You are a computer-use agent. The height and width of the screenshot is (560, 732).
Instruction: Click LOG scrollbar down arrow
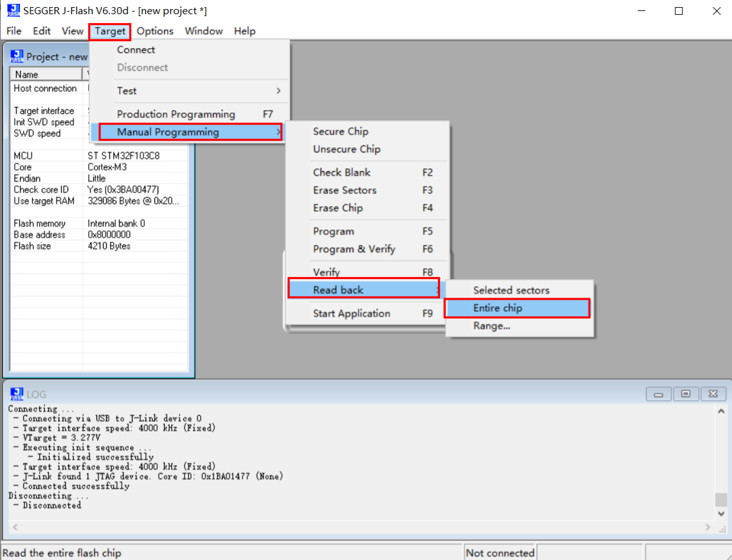(721, 513)
